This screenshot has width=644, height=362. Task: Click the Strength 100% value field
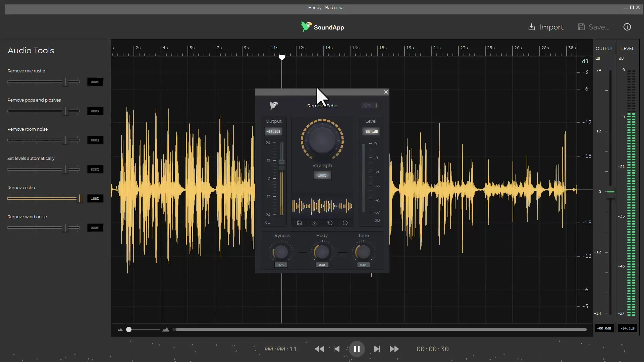[x=322, y=175]
